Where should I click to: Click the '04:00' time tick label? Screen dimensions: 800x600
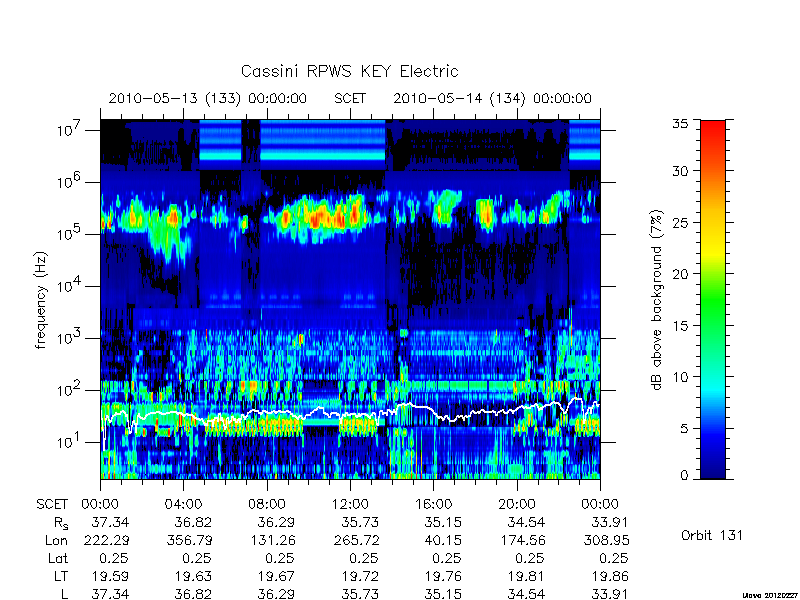pyautogui.click(x=184, y=505)
